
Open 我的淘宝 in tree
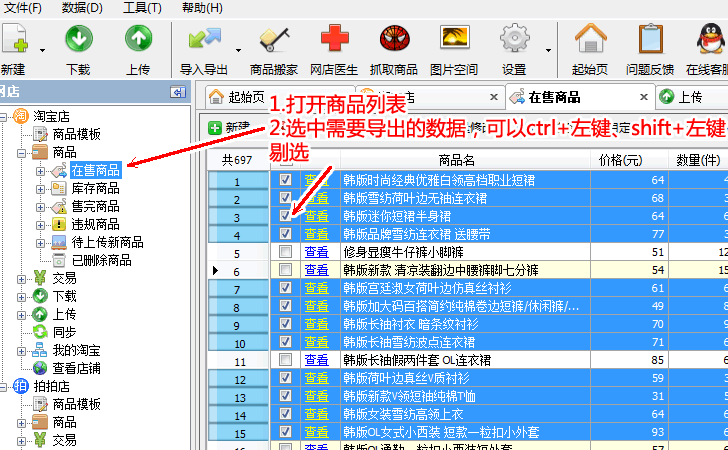tap(76, 350)
